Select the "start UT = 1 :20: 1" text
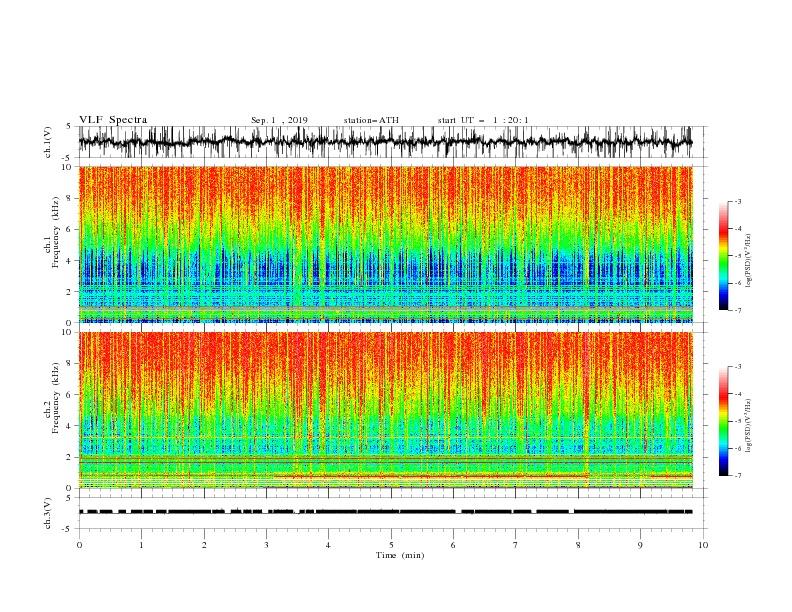The image size is (792, 612). click(483, 120)
